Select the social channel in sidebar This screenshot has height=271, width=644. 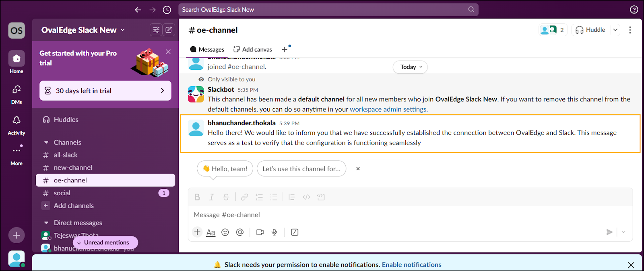click(x=62, y=193)
